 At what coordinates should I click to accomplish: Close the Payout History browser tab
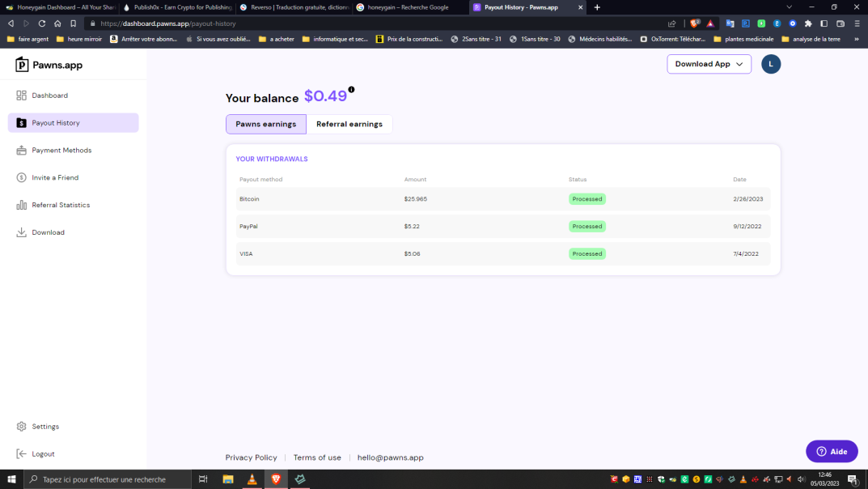(580, 7)
